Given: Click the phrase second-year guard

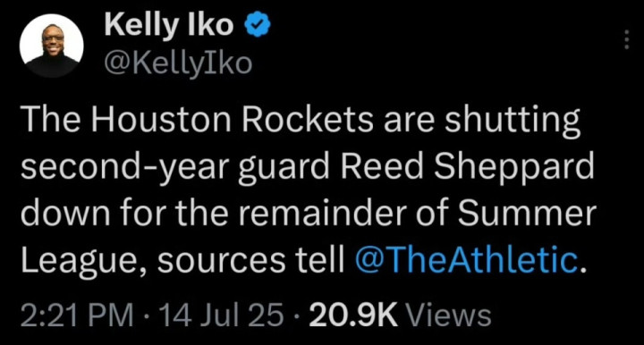Looking at the screenshot, I should (175, 167).
